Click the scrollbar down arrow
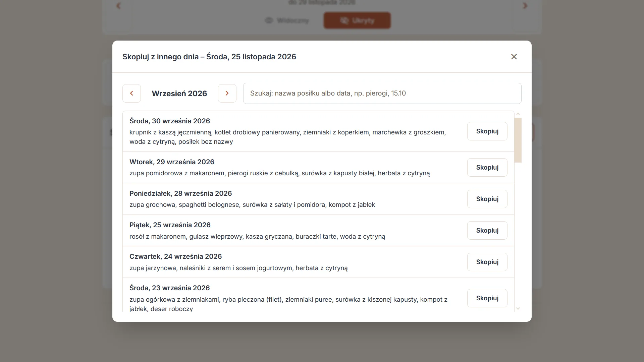Image resolution: width=644 pixels, height=362 pixels. click(x=518, y=308)
